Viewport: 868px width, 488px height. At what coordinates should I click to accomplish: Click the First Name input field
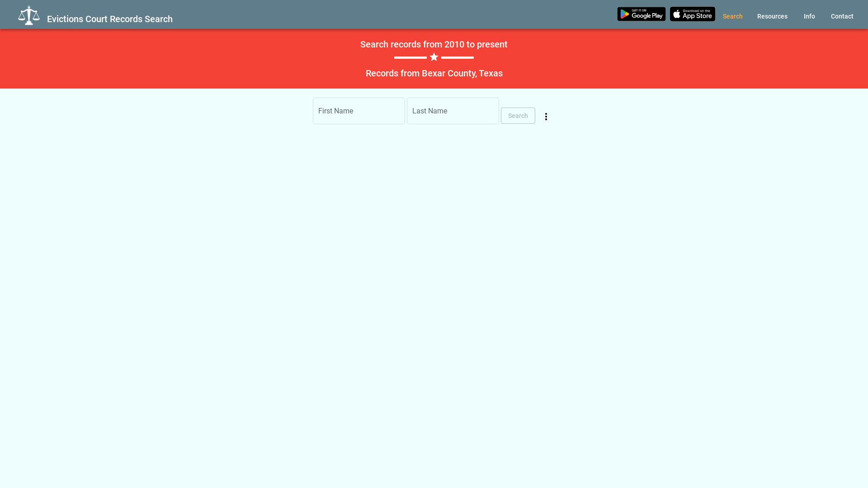tap(359, 111)
